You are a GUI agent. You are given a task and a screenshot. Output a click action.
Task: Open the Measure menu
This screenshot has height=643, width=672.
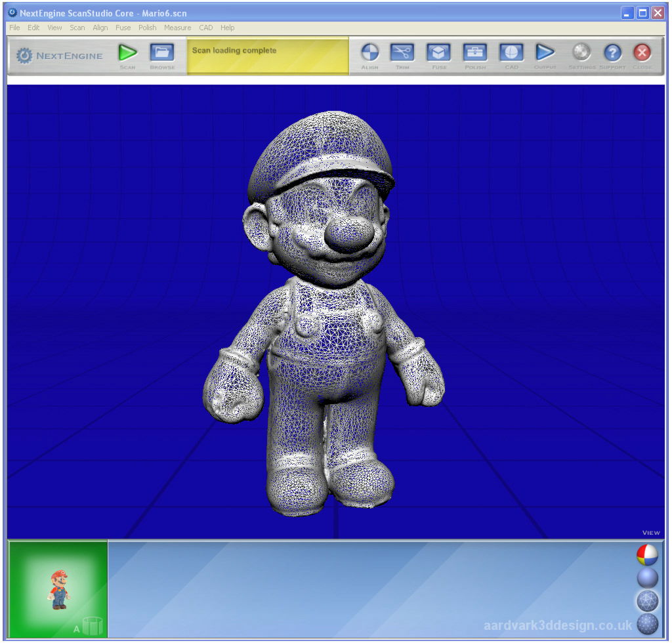click(177, 28)
